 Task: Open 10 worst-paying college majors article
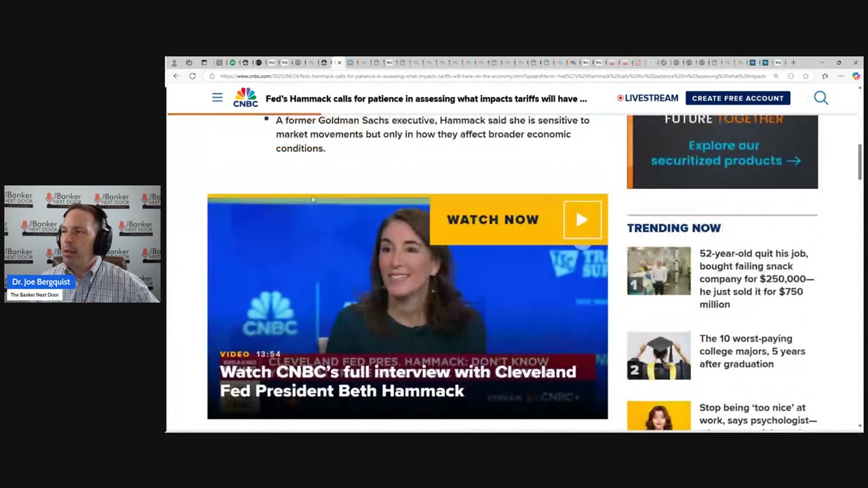753,351
